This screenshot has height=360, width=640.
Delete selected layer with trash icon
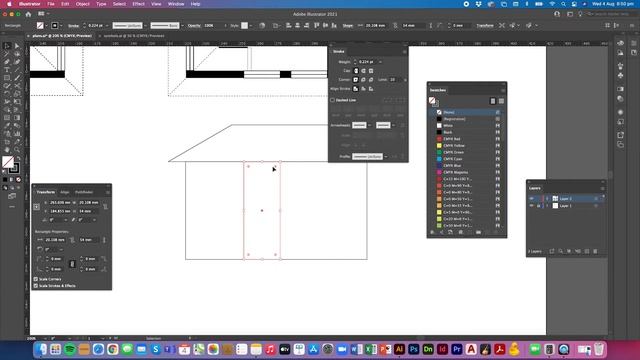[x=596, y=251]
